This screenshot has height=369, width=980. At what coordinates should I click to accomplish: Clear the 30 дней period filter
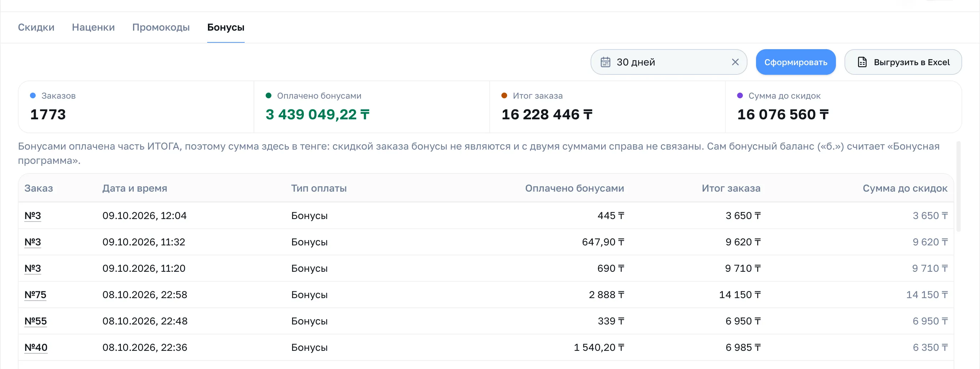[x=735, y=62]
